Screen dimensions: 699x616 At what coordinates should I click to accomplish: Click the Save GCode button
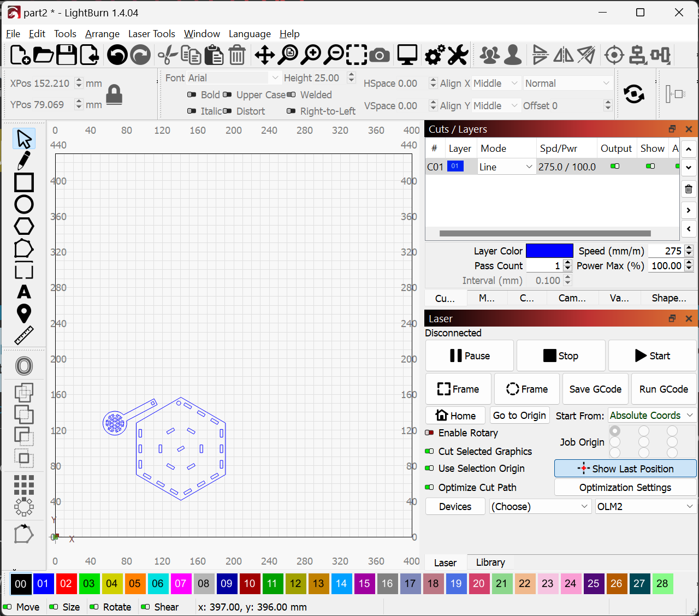click(595, 389)
